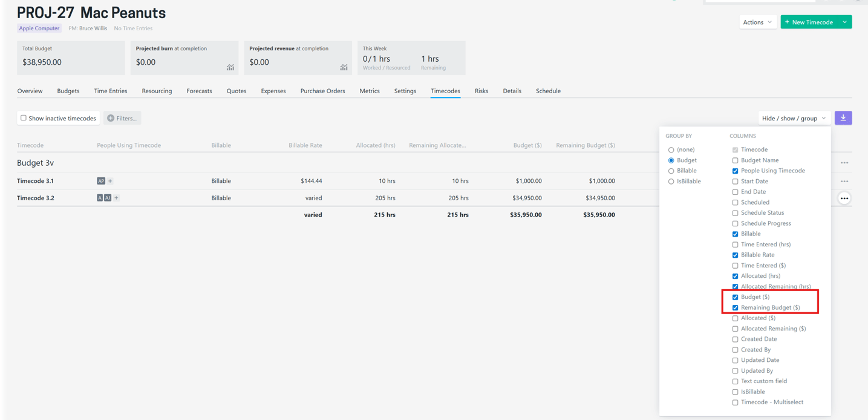Image resolution: width=868 pixels, height=420 pixels.
Task: Open the Metrics tab
Action: [x=370, y=91]
